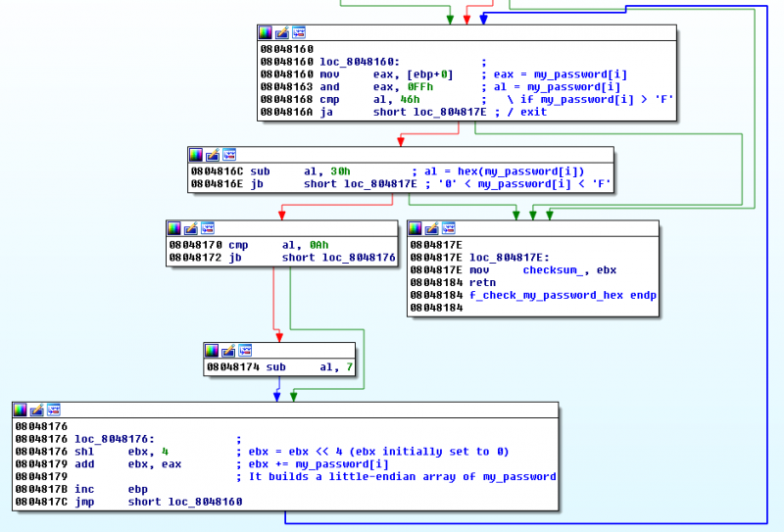Click the color palette icon on loc_8048160 block

[267, 32]
